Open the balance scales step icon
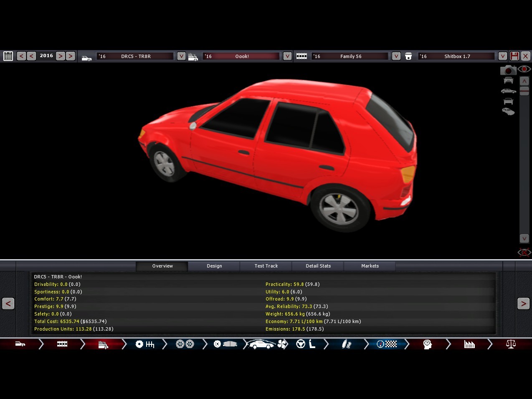The width and height of the screenshot is (532, 399). [511, 344]
